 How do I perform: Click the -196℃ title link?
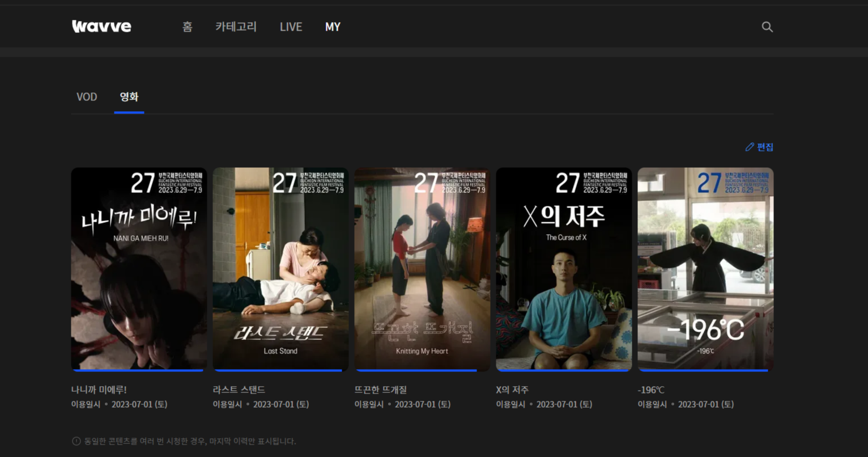[651, 390]
